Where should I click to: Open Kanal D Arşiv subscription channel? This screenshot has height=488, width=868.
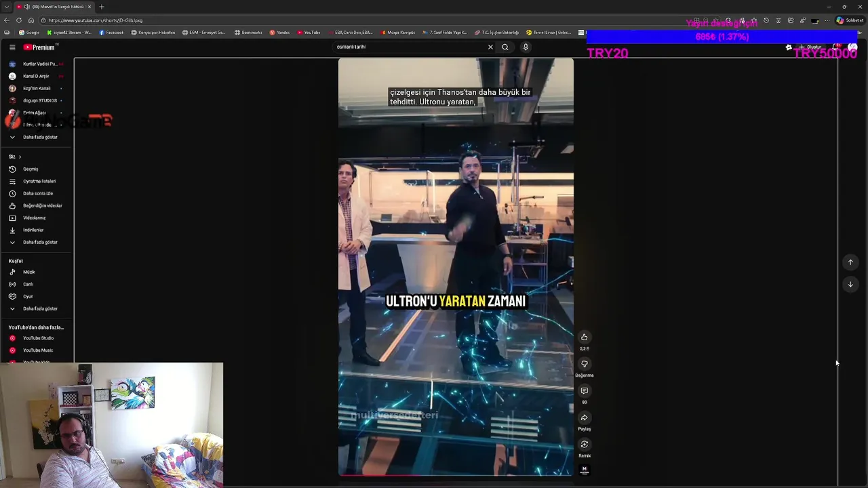(x=37, y=77)
